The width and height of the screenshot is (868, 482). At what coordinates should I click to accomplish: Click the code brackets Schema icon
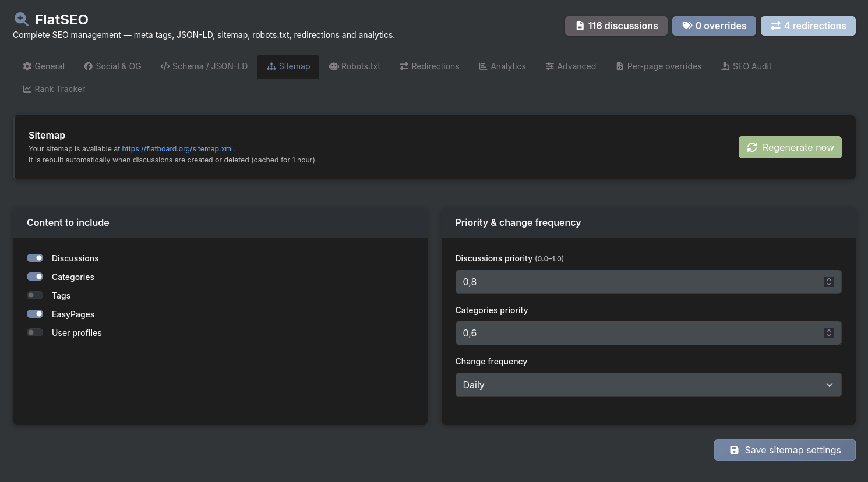(165, 66)
